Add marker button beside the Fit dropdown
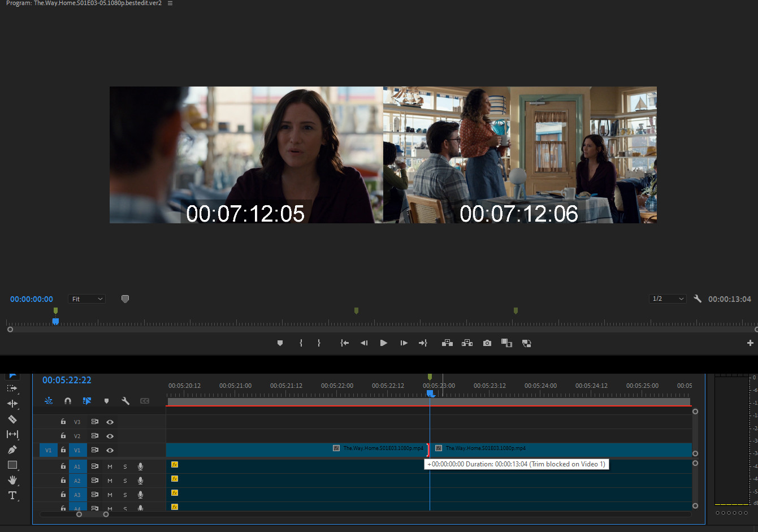This screenshot has width=758, height=532. (125, 299)
